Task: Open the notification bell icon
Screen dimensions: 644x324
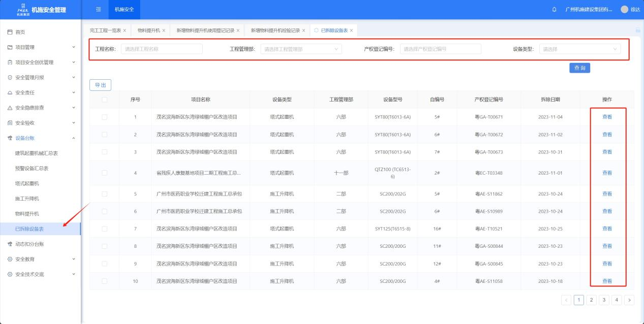Action: click(554, 10)
